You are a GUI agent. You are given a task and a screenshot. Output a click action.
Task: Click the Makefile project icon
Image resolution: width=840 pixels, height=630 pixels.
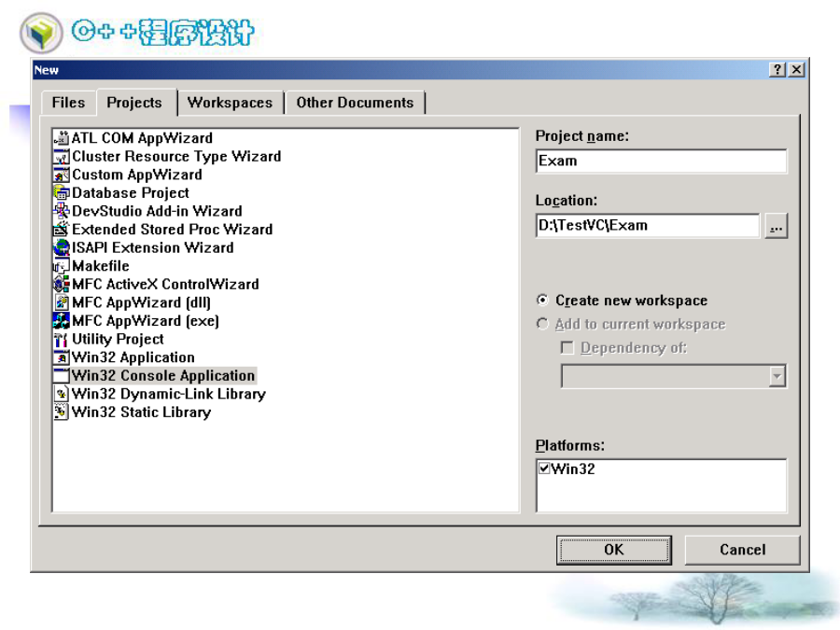[62, 266]
